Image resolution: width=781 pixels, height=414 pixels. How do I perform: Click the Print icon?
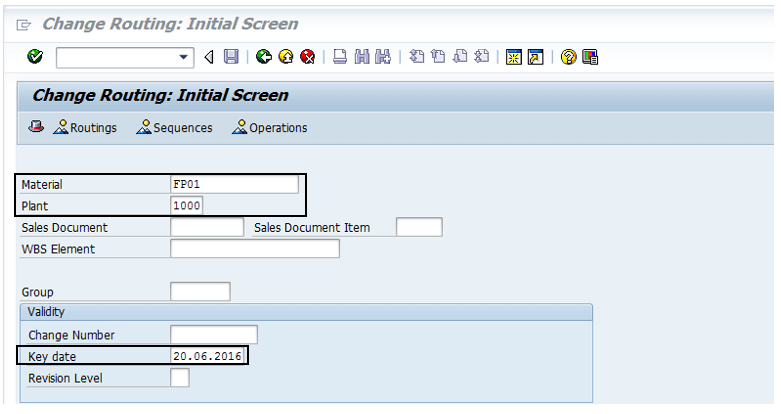click(x=340, y=57)
